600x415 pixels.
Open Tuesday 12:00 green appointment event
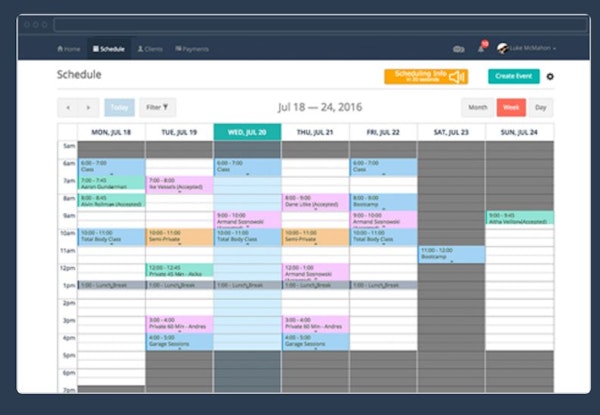point(179,270)
